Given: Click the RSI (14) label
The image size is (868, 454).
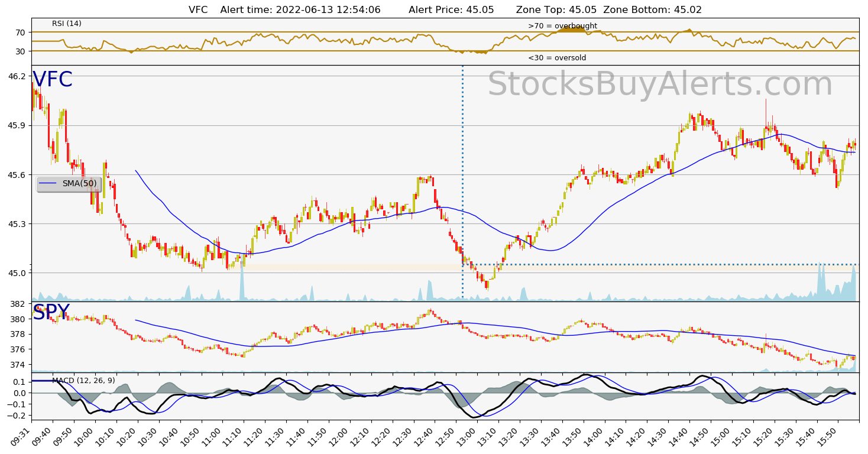Looking at the screenshot, I should pos(67,24).
